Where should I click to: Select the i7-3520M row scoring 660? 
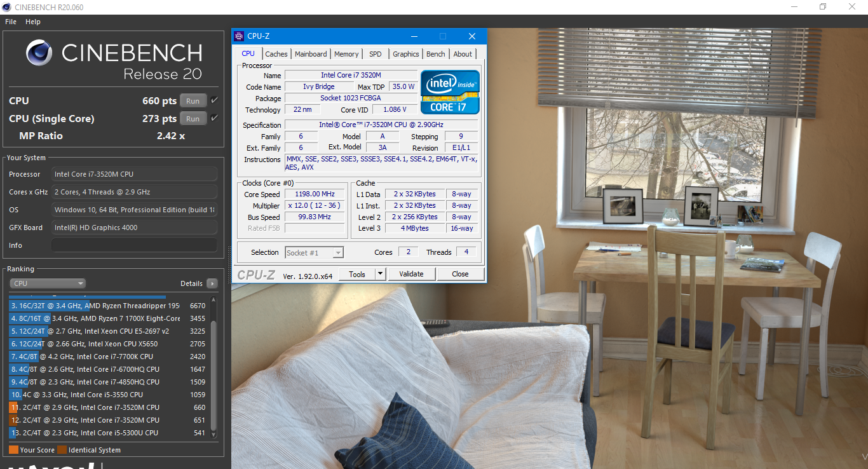point(108,407)
